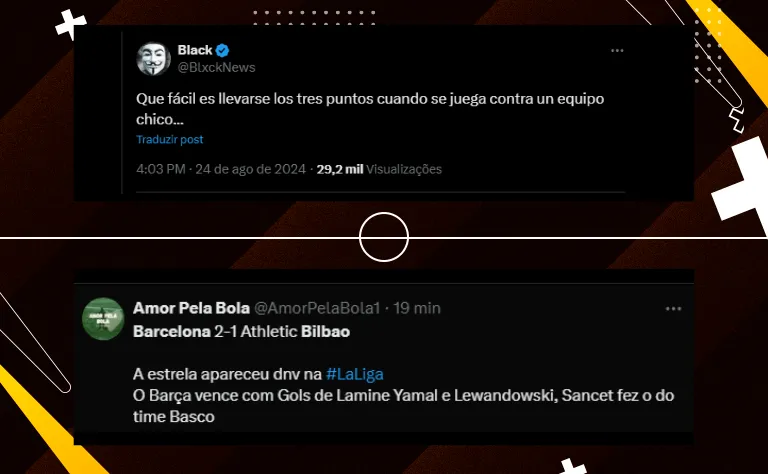
Task: Click the Black display name
Action: coord(195,50)
